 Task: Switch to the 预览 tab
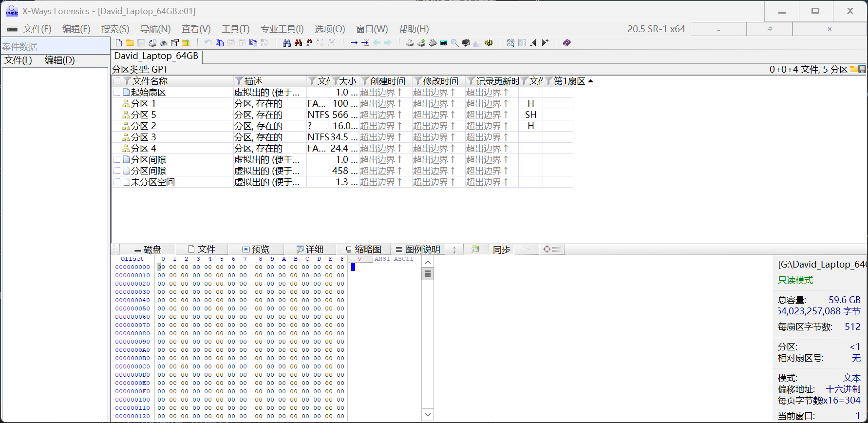256,250
